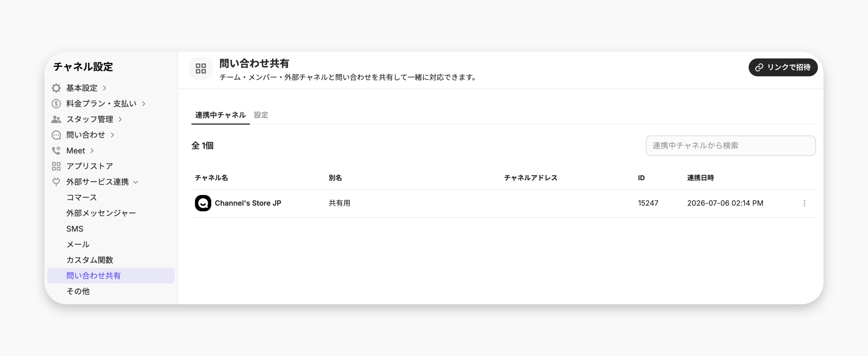The height and width of the screenshot is (356, 868).
Task: Click the 連携日時 column header
Action: coord(701,178)
